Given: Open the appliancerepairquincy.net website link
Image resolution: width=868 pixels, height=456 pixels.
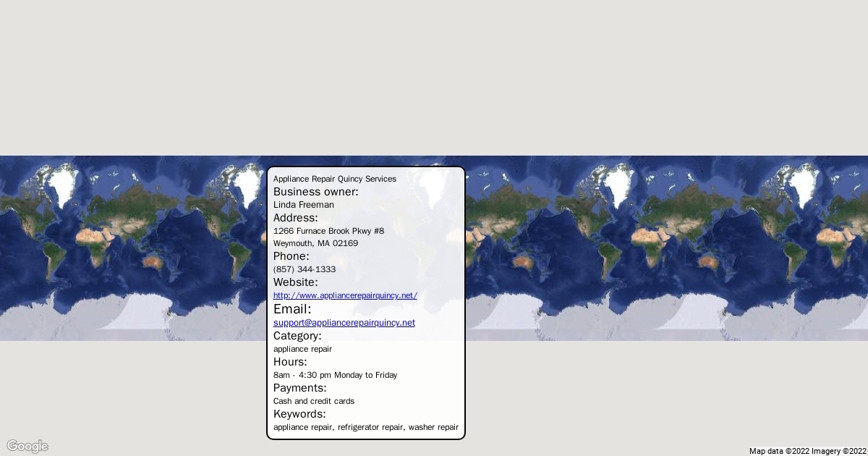Looking at the screenshot, I should pos(345,295).
